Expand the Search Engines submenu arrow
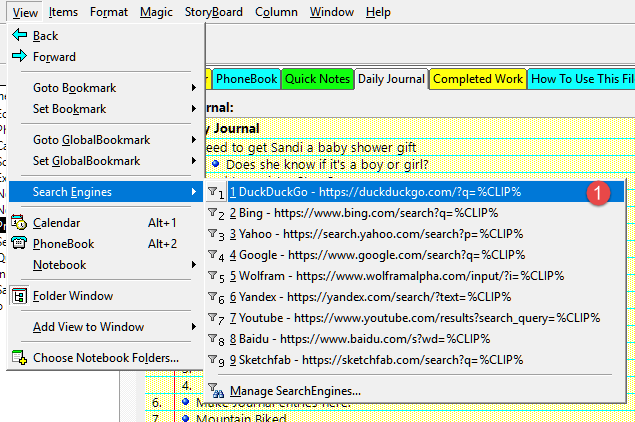This screenshot has height=422, width=635. point(194,192)
